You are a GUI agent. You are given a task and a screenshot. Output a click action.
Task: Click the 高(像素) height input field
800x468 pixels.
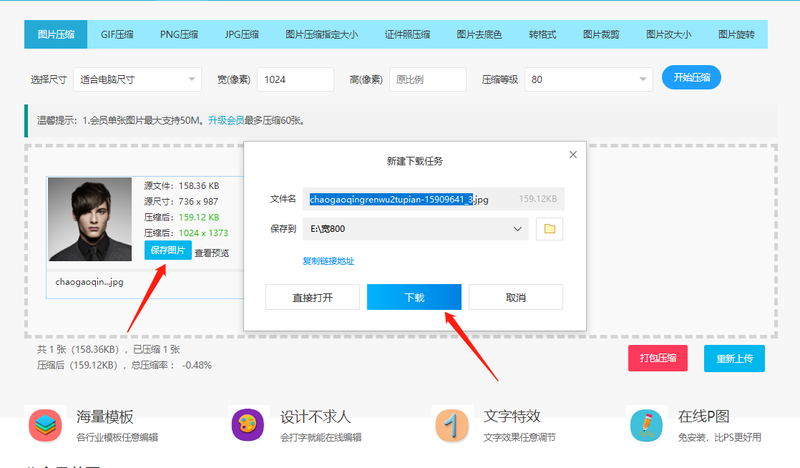coord(428,80)
